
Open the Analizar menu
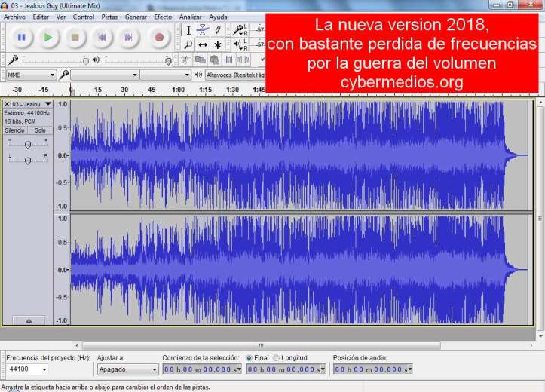(191, 16)
